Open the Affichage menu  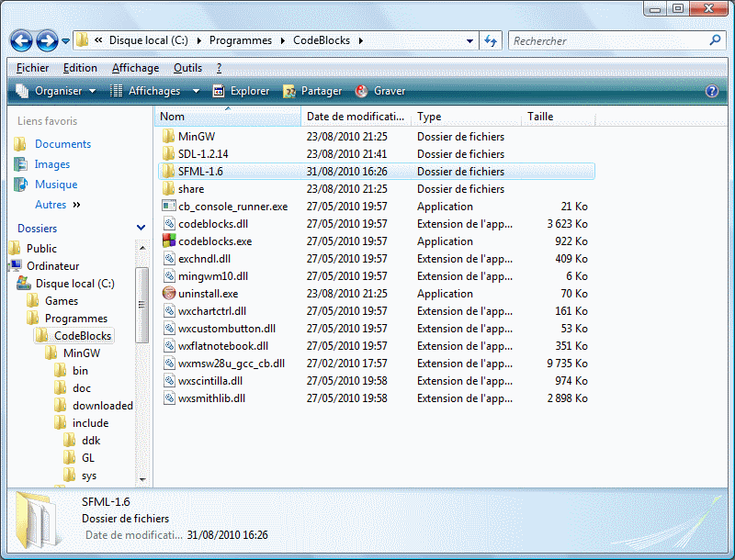[x=135, y=68]
